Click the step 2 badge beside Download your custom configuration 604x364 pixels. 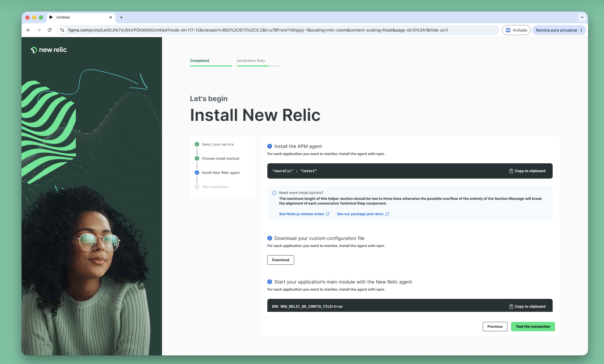point(270,238)
